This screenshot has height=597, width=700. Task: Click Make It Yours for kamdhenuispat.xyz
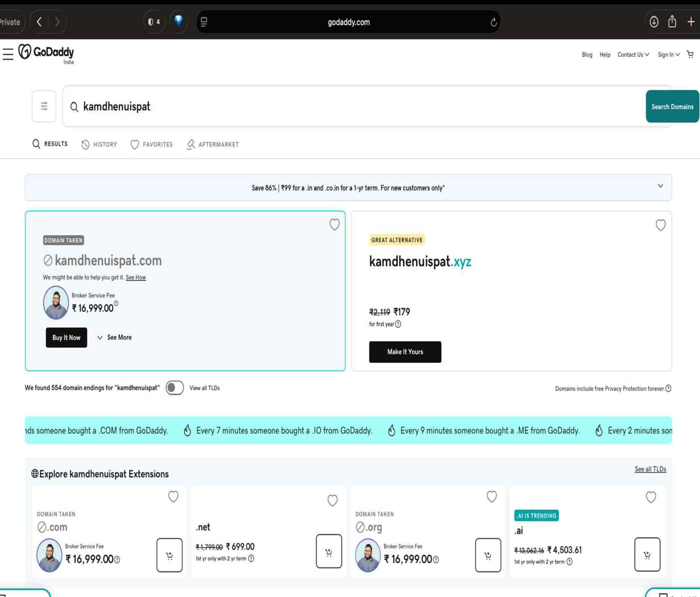[405, 352]
